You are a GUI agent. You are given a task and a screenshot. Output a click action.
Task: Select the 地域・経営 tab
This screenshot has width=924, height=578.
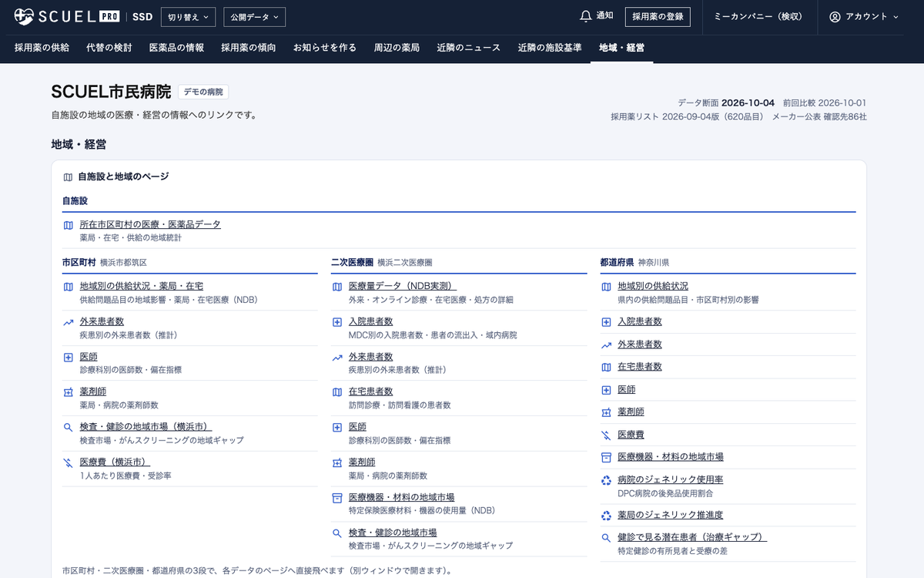click(x=622, y=48)
